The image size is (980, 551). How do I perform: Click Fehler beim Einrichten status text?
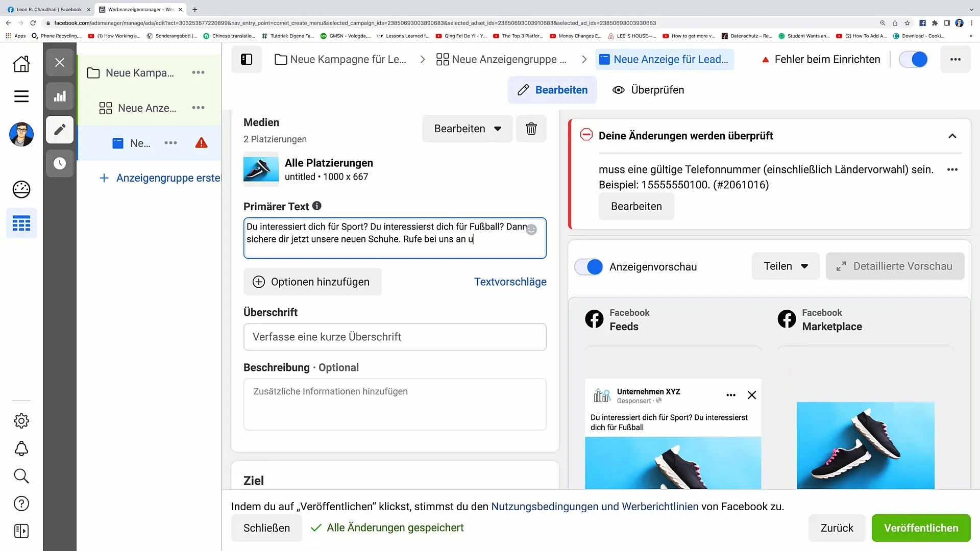tap(827, 59)
